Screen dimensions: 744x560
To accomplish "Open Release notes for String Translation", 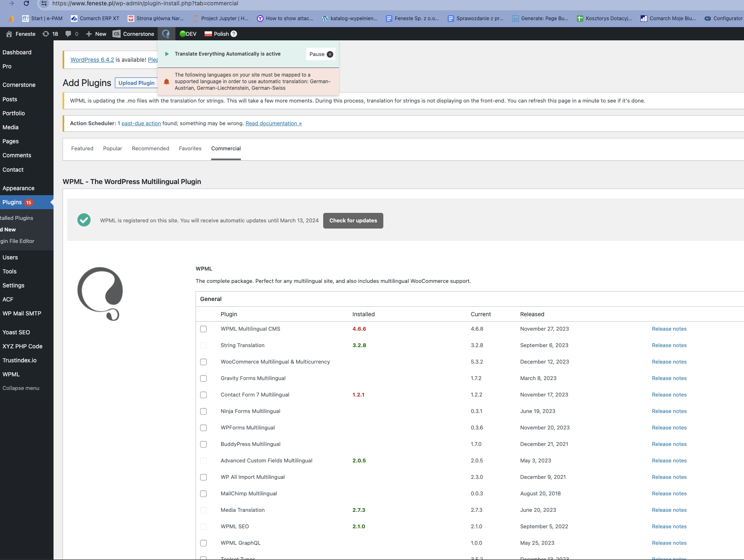I will [669, 345].
